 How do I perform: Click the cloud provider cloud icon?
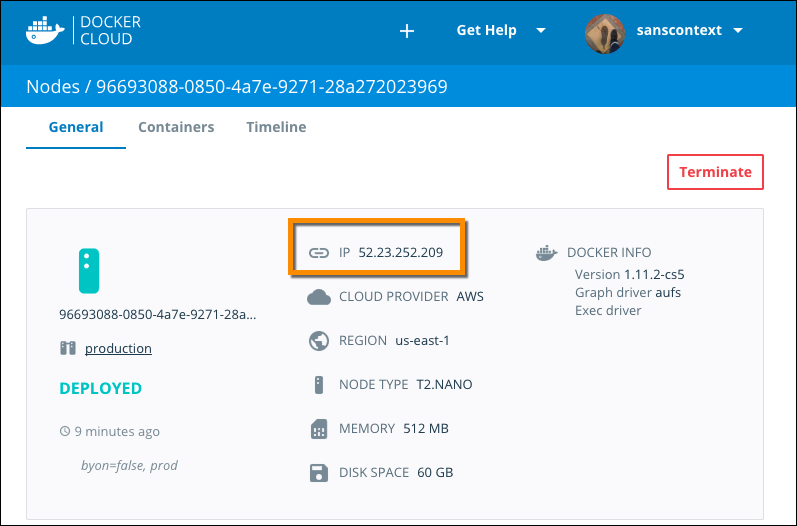319,297
